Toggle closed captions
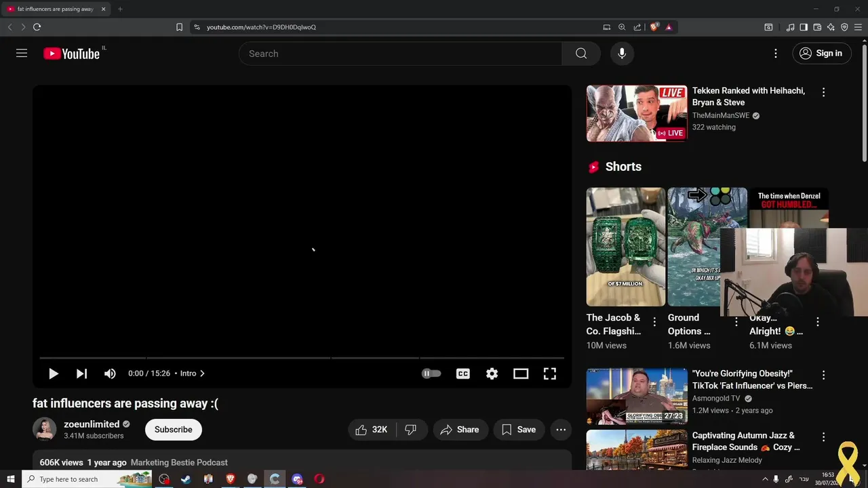This screenshot has width=868, height=488. (463, 373)
